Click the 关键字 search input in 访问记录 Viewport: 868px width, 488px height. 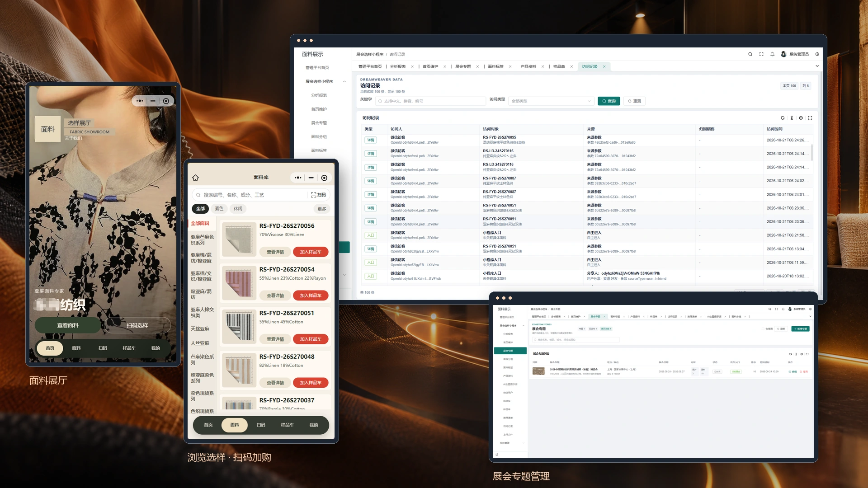pos(430,101)
